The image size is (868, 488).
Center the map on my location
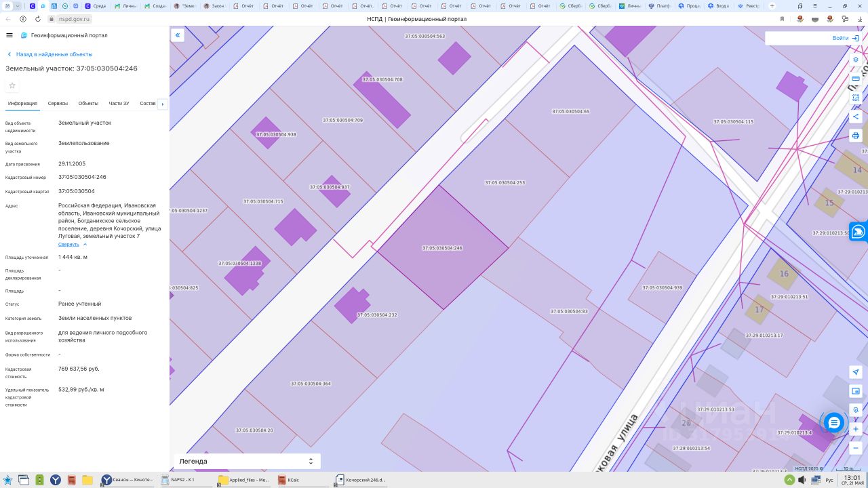(856, 372)
